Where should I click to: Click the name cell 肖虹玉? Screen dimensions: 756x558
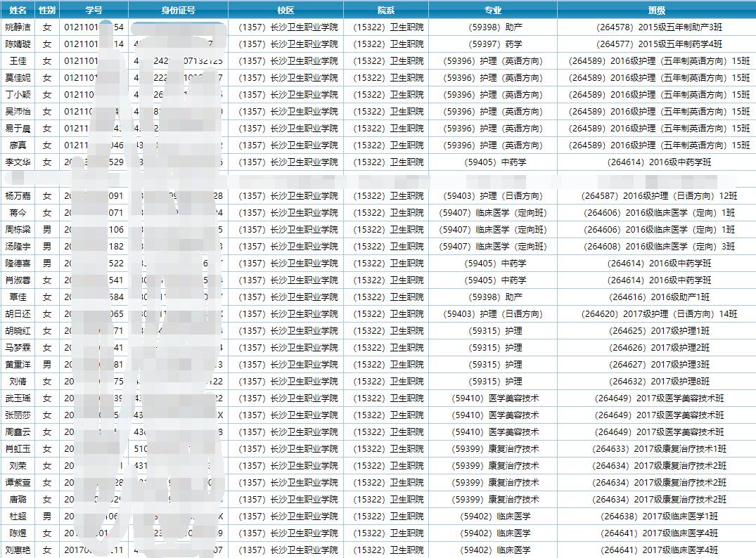click(x=18, y=449)
